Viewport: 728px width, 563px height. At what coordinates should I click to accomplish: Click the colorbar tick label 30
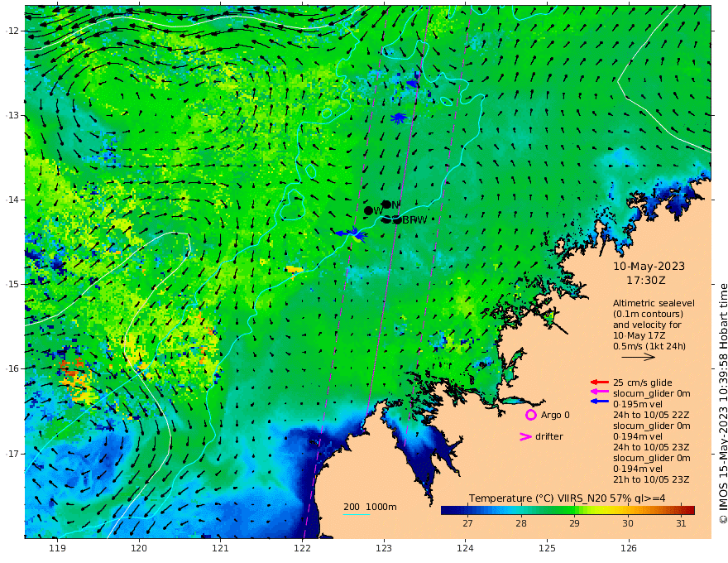pyautogui.click(x=628, y=523)
